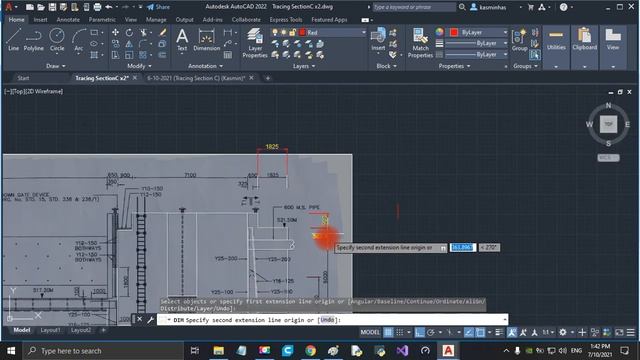Select the Text annotation tool
Screen dimensions: 640x360
pyautogui.click(x=182, y=40)
